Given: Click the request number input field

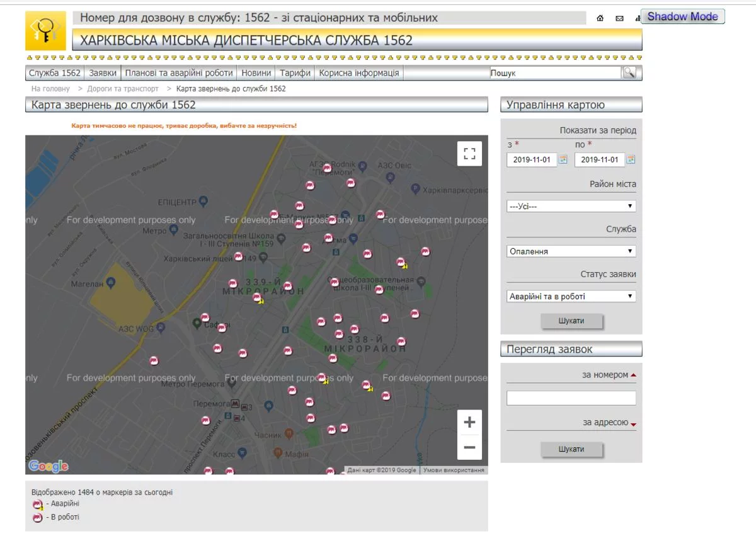Looking at the screenshot, I should (571, 398).
